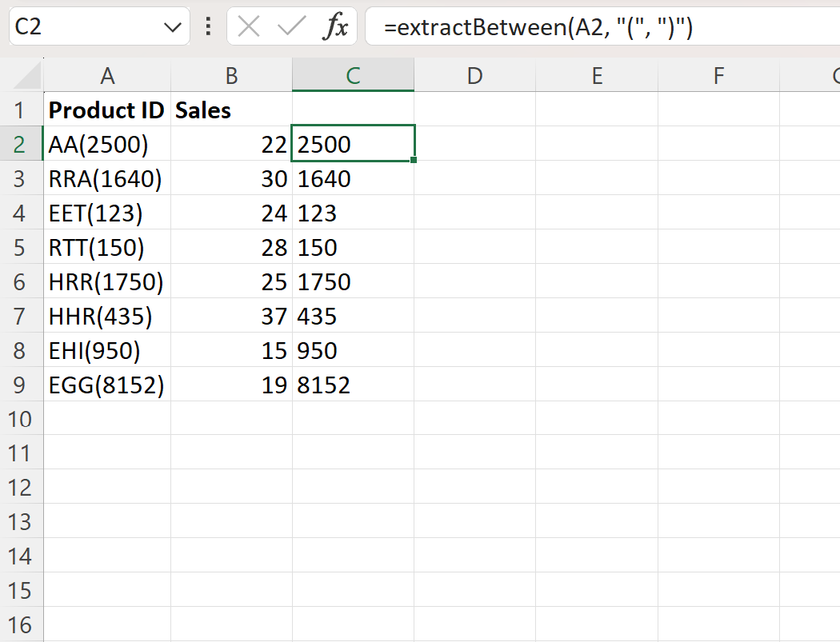Click the Cancel (X) icon beside formula bar
Screen dimensions: 840x642
point(248,26)
